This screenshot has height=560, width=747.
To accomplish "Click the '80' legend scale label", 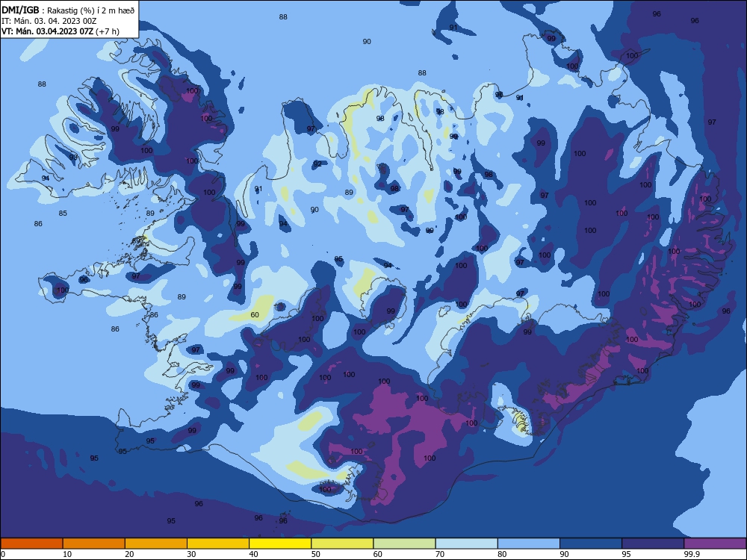I will click(x=502, y=554).
